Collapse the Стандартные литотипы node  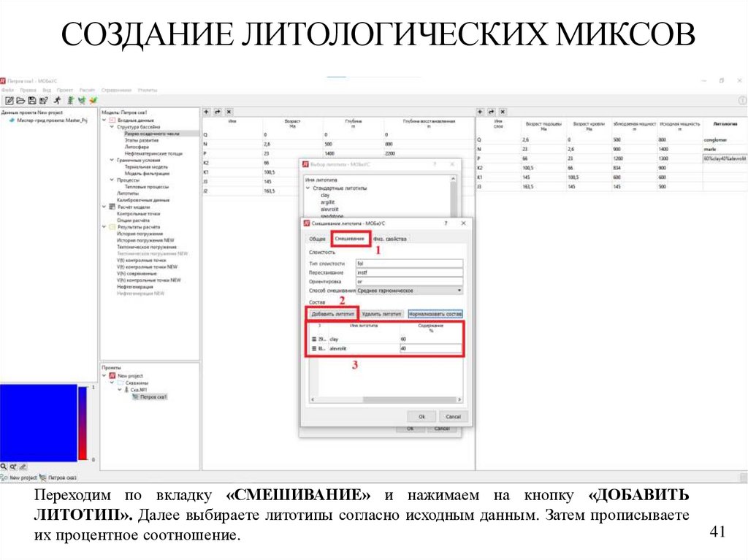(x=308, y=188)
